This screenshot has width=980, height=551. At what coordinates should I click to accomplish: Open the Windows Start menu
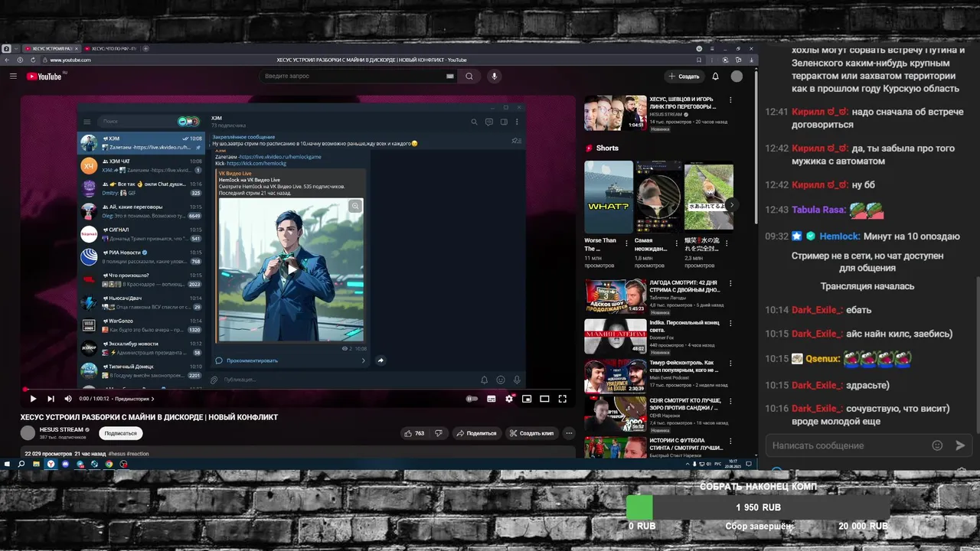[7, 464]
